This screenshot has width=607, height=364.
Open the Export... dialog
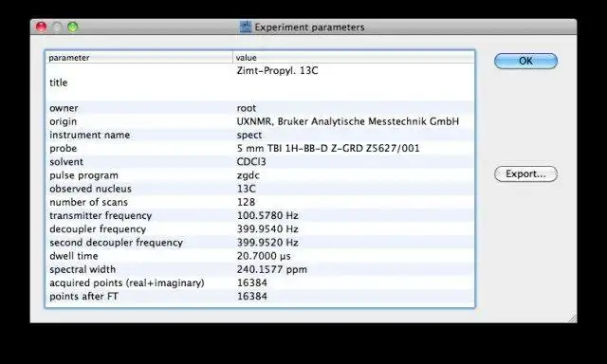pos(525,174)
